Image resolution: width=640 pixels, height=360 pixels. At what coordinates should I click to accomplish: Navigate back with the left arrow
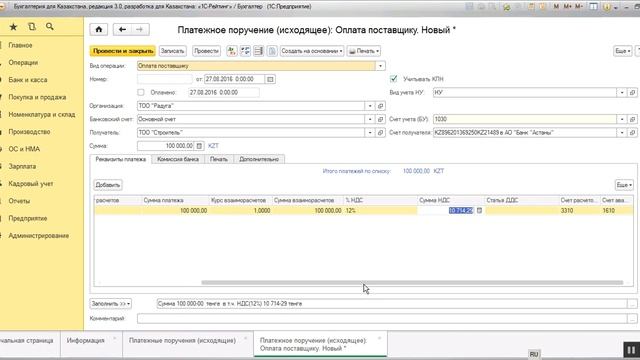pos(122,29)
